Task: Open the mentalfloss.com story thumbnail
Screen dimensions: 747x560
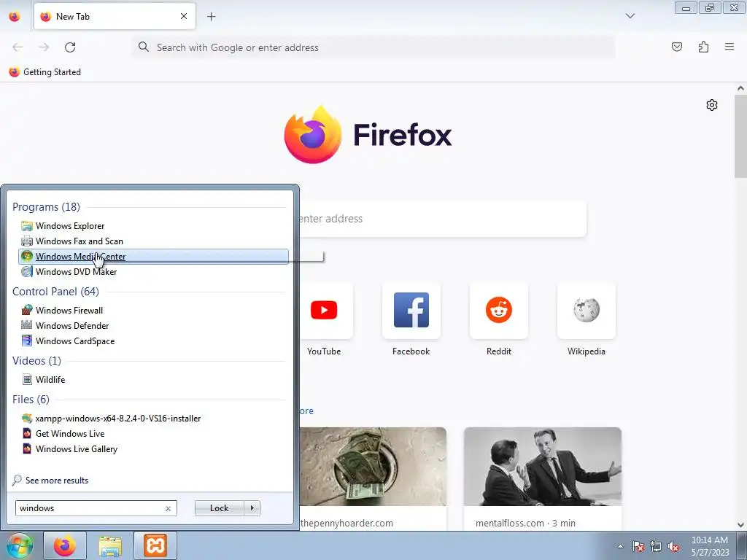Action: click(x=543, y=467)
